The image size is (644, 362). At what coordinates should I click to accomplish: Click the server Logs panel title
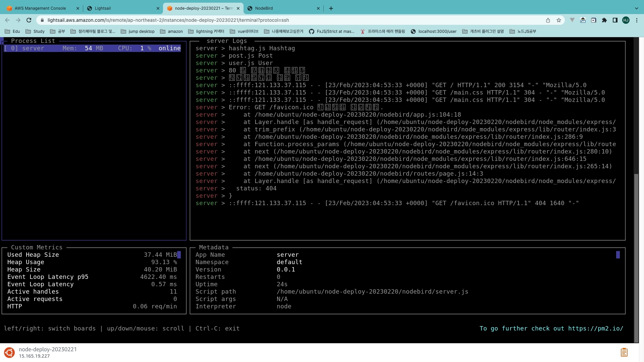pyautogui.click(x=227, y=41)
